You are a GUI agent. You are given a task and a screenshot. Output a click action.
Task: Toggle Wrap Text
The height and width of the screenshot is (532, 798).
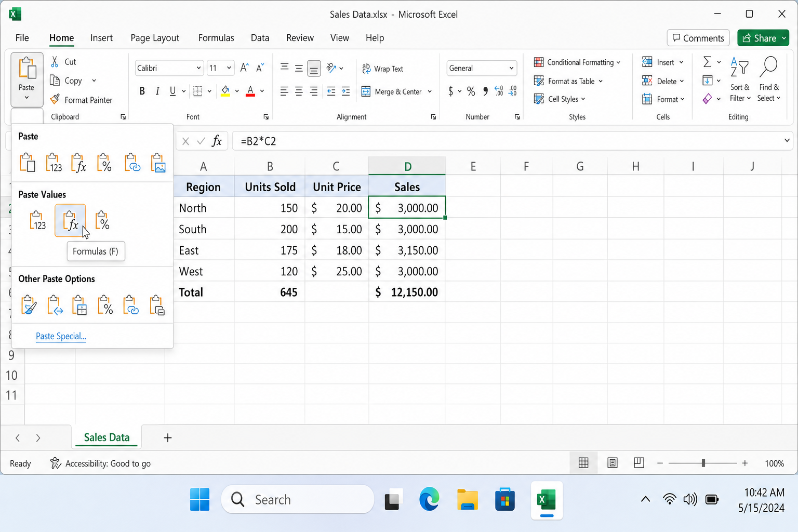382,69
